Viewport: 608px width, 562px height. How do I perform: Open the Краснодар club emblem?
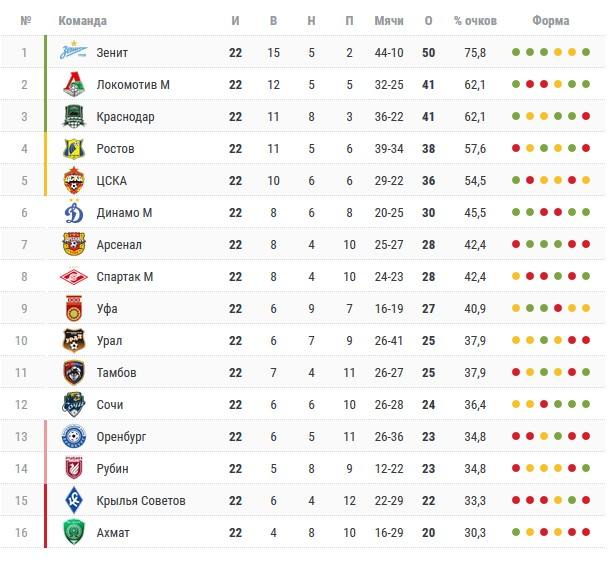[74, 116]
